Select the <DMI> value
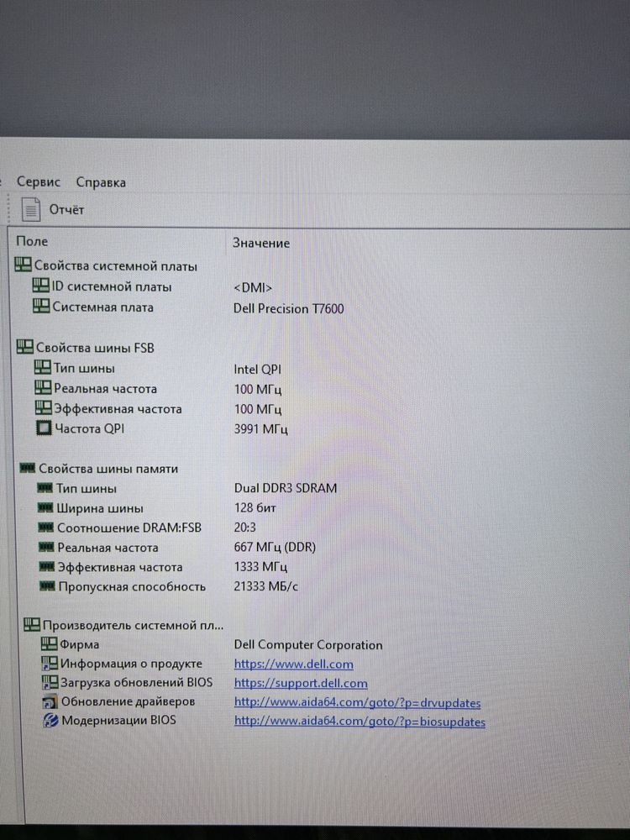This screenshot has height=840, width=630. point(253,288)
